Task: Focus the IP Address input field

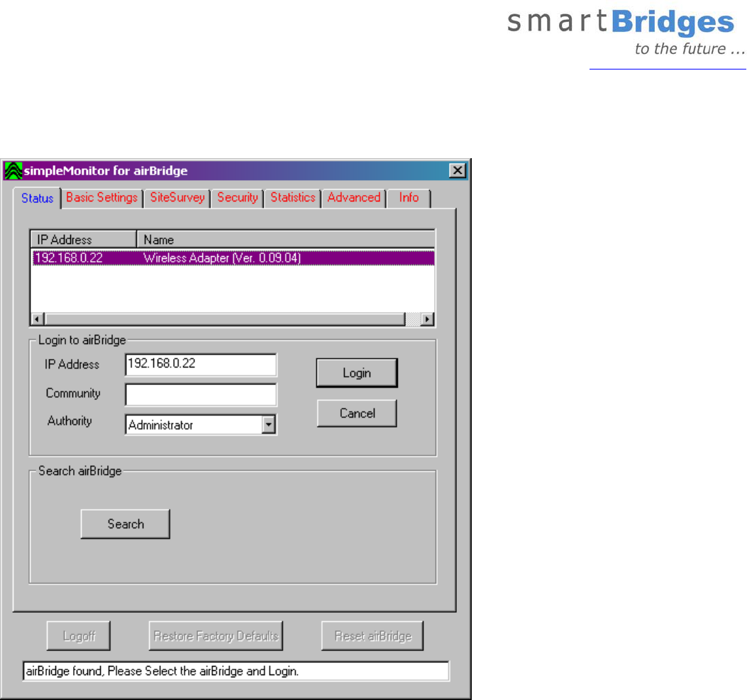Action: pyautogui.click(x=201, y=365)
